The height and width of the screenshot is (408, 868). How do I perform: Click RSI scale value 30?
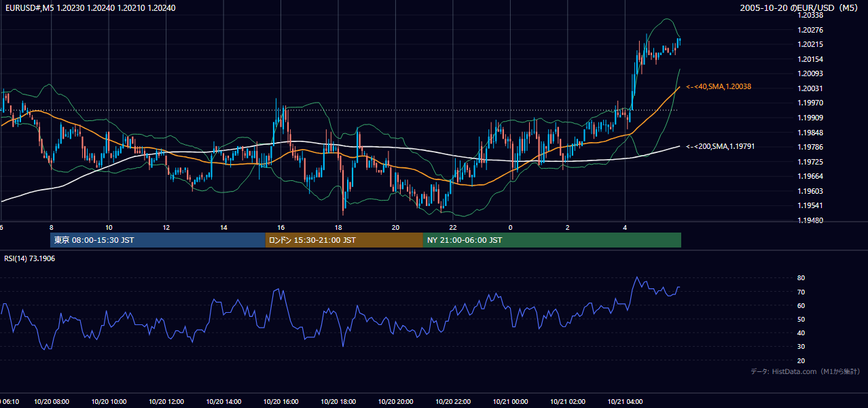pyautogui.click(x=801, y=347)
